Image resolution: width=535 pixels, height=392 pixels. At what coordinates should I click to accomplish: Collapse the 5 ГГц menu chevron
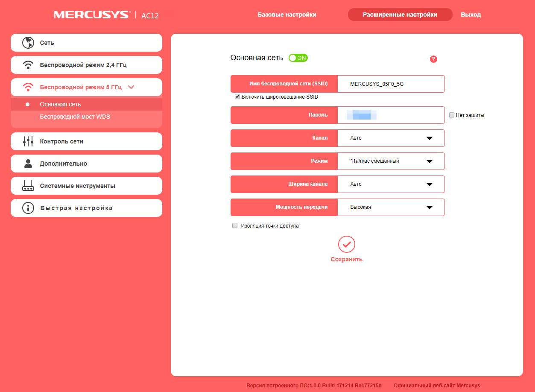click(131, 87)
